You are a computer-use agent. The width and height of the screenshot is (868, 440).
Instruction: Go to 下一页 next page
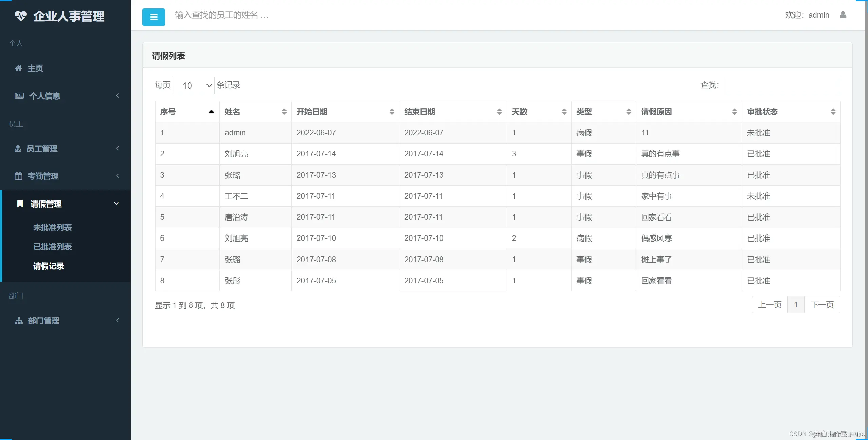(x=822, y=305)
